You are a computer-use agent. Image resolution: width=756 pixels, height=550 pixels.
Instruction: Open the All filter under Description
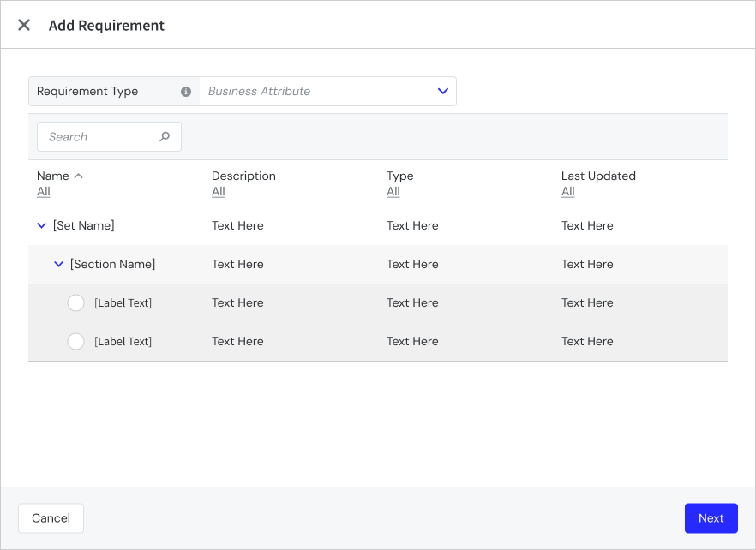pos(218,191)
